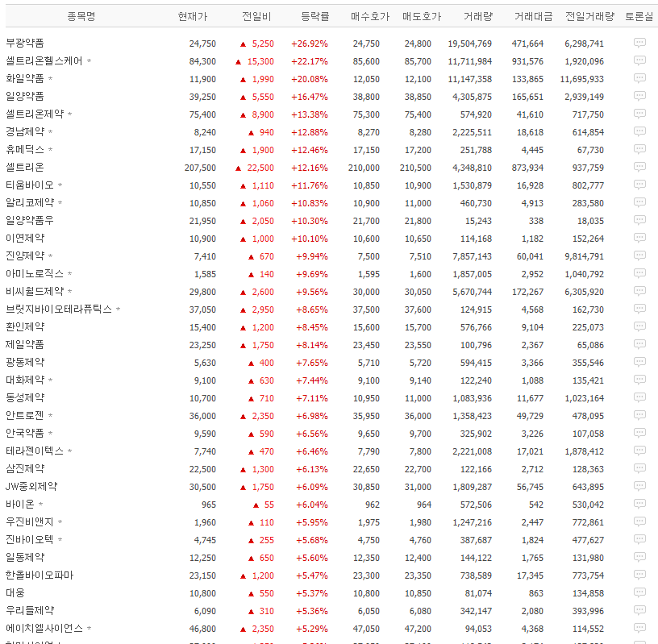Open discussion room icon for 셀트리온제약
Viewport: 658px width, 644px height.
(639, 114)
